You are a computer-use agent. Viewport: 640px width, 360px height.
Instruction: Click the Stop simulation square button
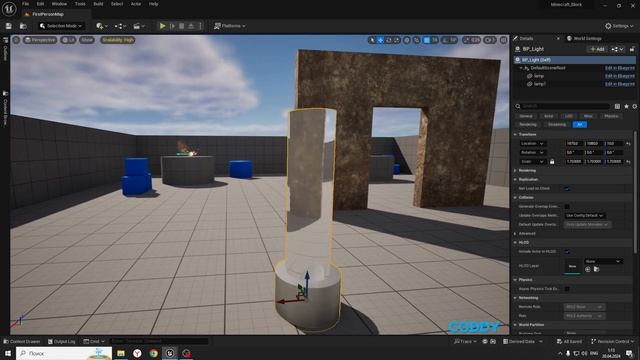pos(182,26)
